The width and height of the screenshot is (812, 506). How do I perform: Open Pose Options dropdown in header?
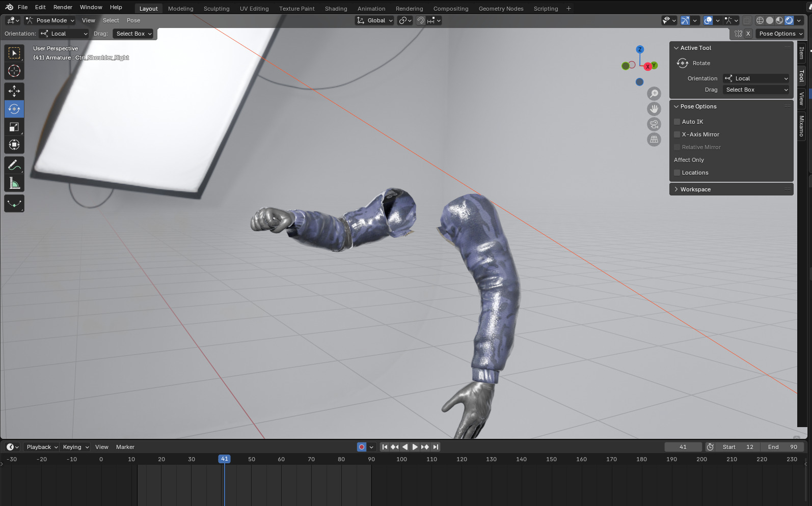point(780,34)
